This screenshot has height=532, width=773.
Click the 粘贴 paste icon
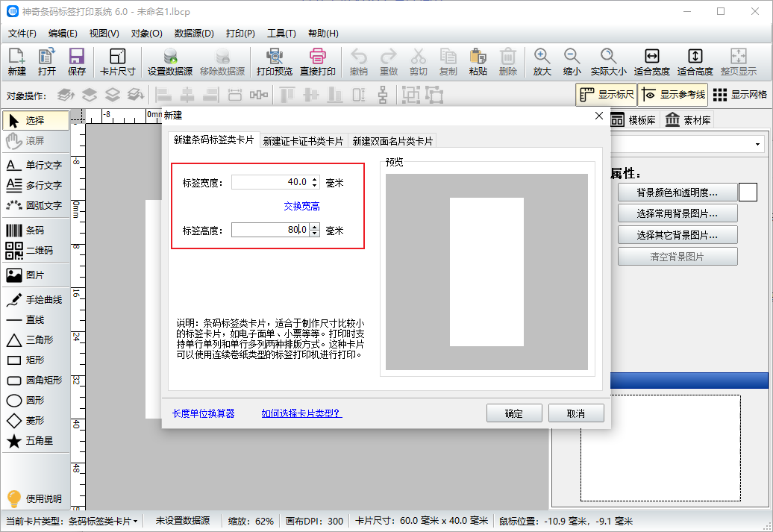pos(478,62)
